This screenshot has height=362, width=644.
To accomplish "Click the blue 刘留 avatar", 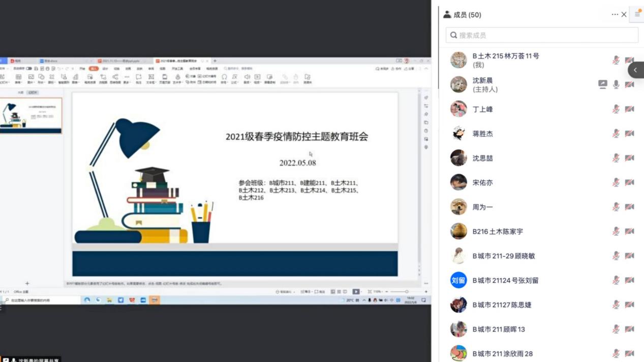I will click(458, 280).
